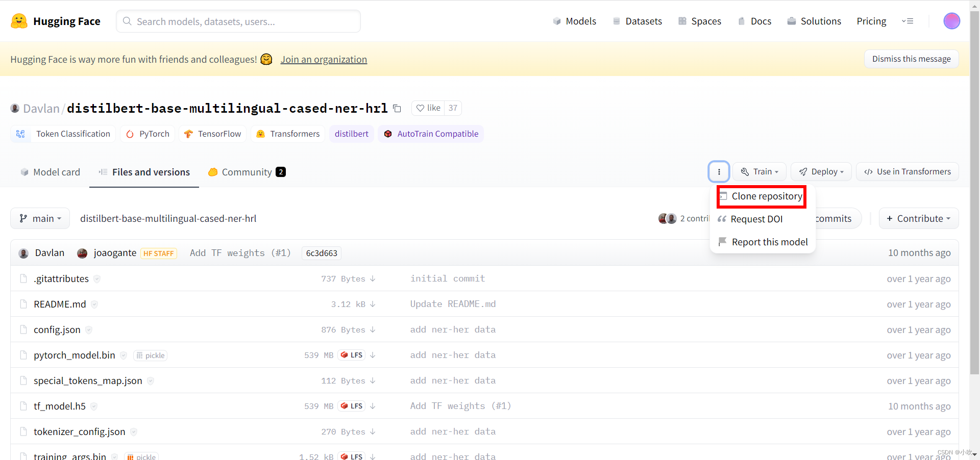This screenshot has width=980, height=460.
Task: Click the Use in Transformers button
Action: pos(907,172)
